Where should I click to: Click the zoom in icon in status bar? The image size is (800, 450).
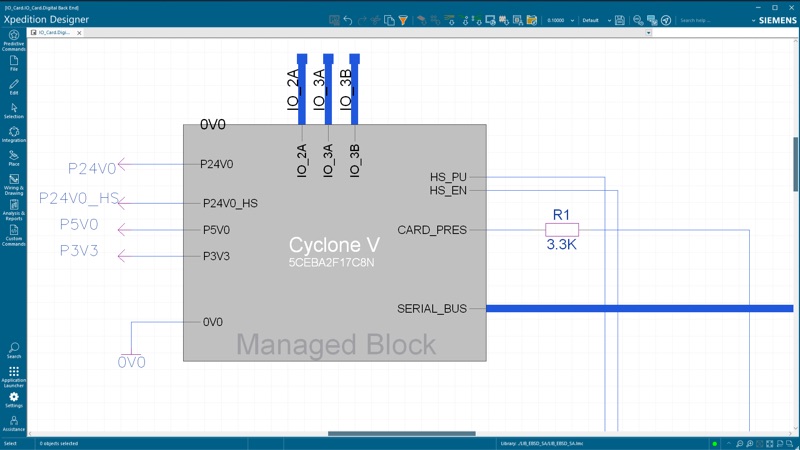(x=749, y=444)
